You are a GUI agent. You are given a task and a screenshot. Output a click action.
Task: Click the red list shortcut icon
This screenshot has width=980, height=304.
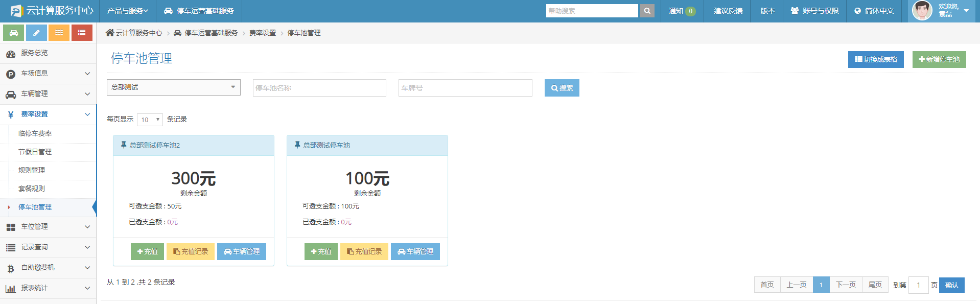tap(82, 33)
